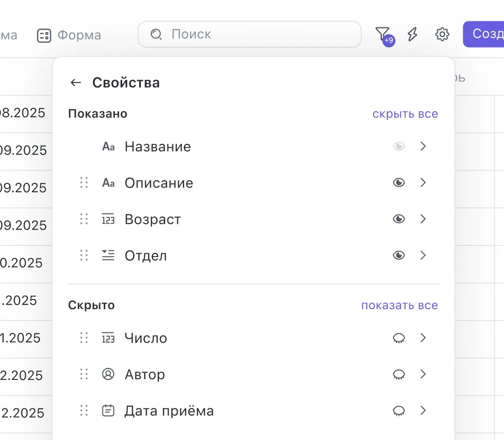The width and height of the screenshot is (504, 440).
Task: Click the drag handle next to Автор
Action: tap(84, 374)
